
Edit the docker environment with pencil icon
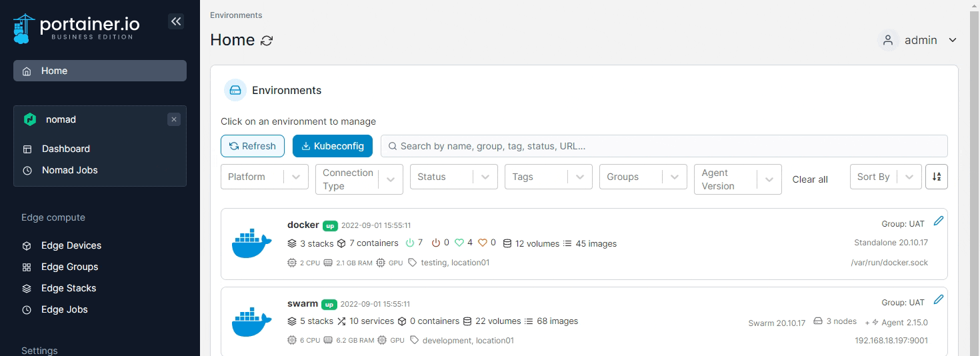click(939, 221)
